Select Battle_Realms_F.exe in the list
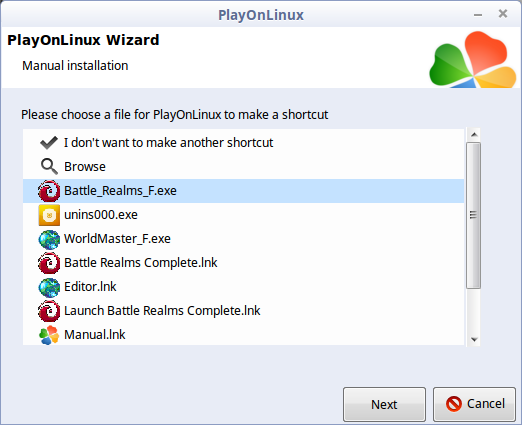 pyautogui.click(x=243, y=191)
